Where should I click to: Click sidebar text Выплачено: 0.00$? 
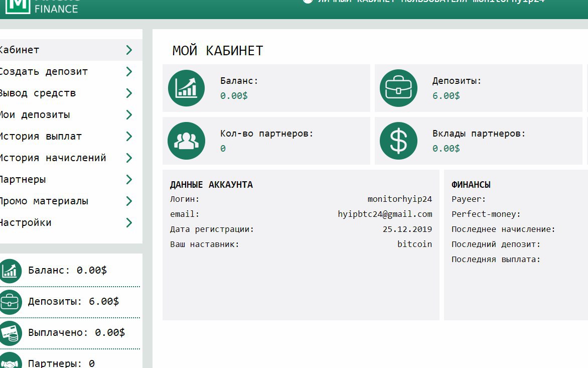coord(76,333)
